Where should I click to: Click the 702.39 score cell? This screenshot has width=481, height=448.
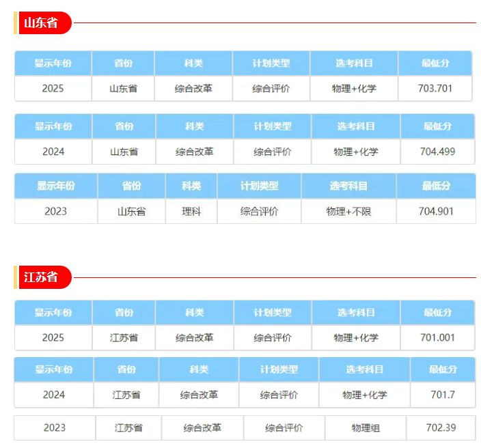(441, 428)
